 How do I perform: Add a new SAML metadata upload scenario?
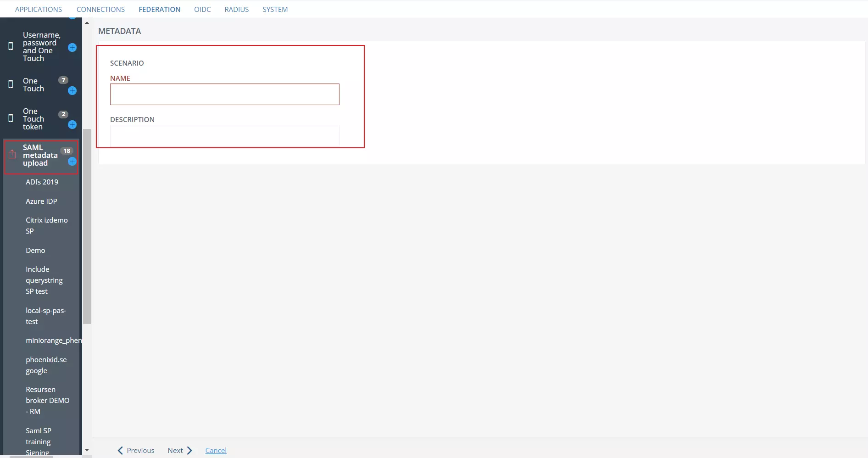[x=72, y=162]
